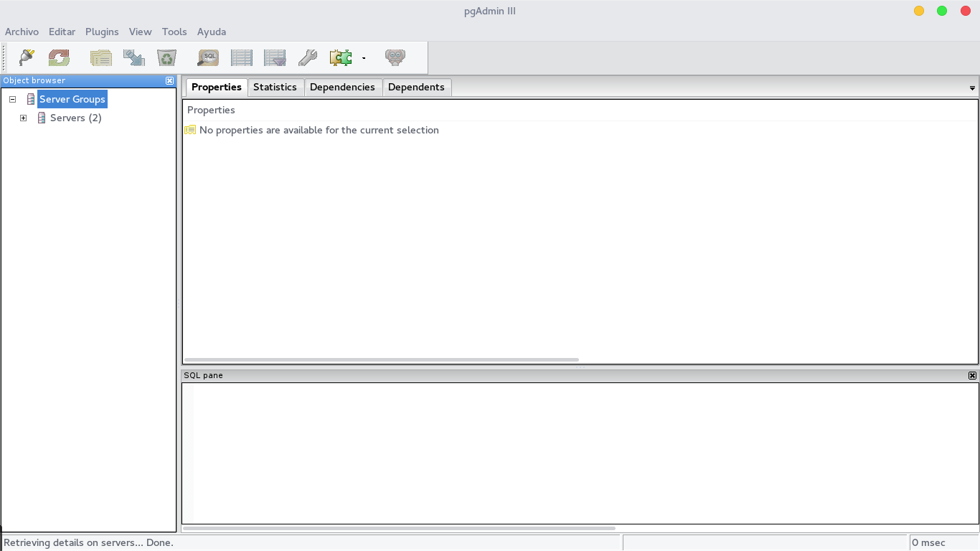
Task: Click the Properties panel horizontal scrollbar
Action: [381, 359]
